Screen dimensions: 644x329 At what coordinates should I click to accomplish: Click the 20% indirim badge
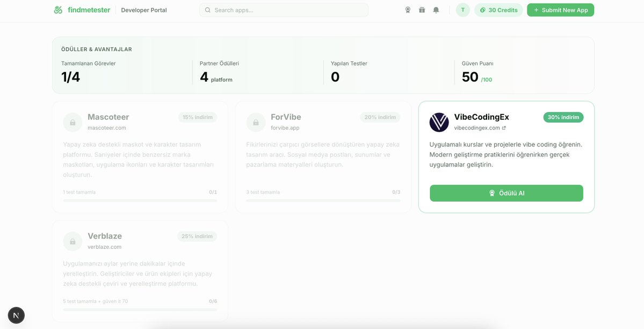pos(380,117)
